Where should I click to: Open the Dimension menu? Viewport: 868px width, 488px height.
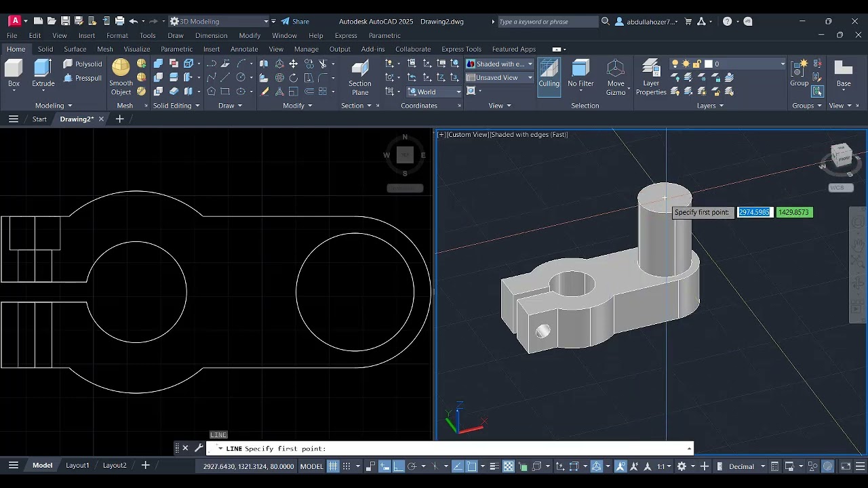coord(211,35)
